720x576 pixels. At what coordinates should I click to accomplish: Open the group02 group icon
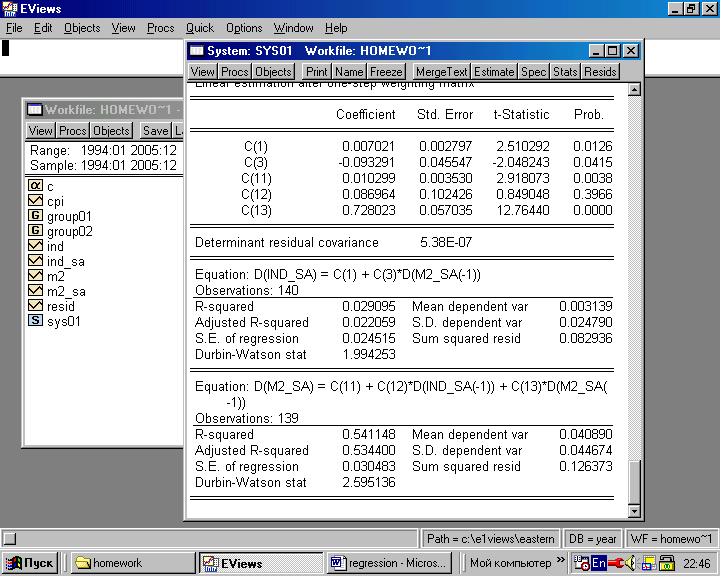(35, 231)
